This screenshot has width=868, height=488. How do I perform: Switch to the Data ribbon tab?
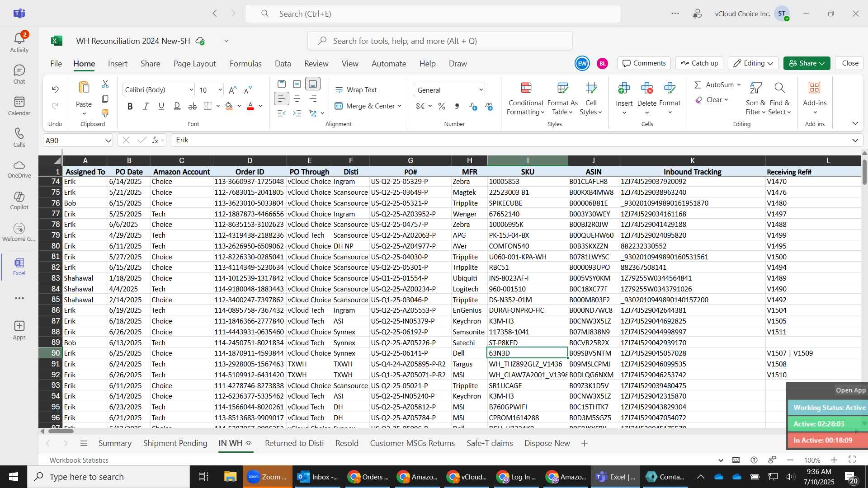click(283, 64)
